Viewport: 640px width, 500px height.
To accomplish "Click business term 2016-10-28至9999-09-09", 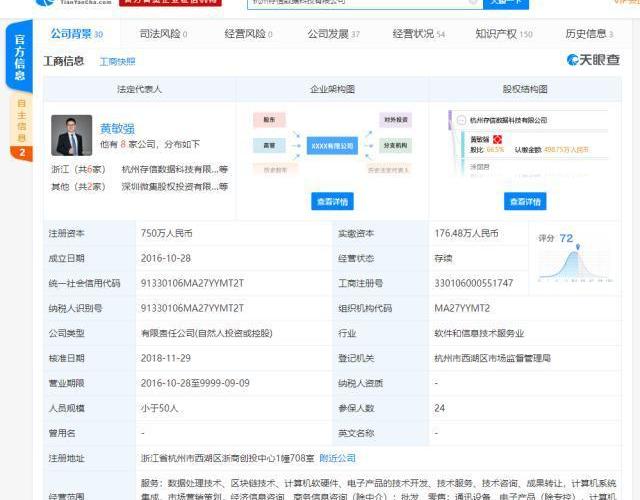I will click(195, 383).
